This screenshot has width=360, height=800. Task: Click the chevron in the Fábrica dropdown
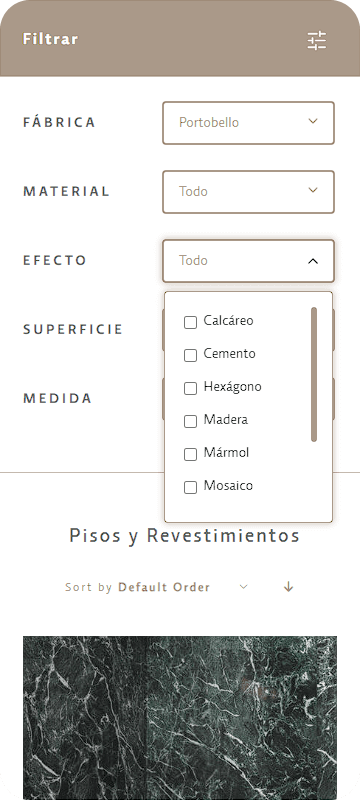click(313, 121)
